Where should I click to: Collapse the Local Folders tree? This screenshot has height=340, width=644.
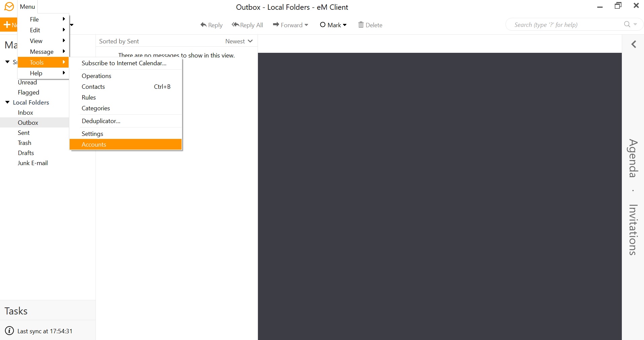[7, 102]
